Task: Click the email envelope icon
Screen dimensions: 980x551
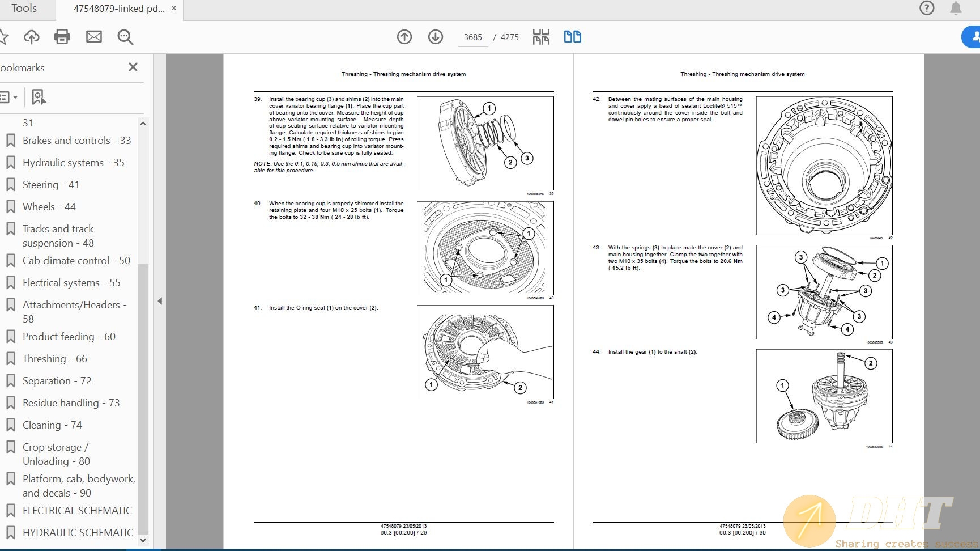Action: pyautogui.click(x=94, y=37)
